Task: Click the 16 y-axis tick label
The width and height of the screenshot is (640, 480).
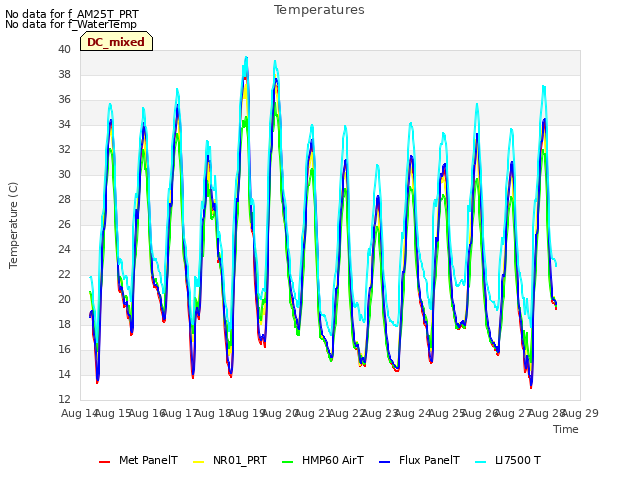Action: 64,349
